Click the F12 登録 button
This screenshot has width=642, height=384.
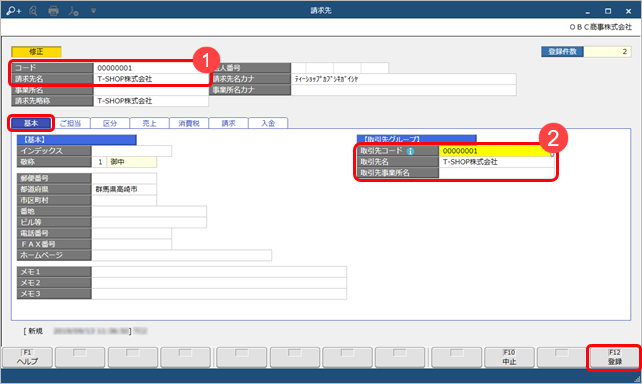click(x=615, y=357)
